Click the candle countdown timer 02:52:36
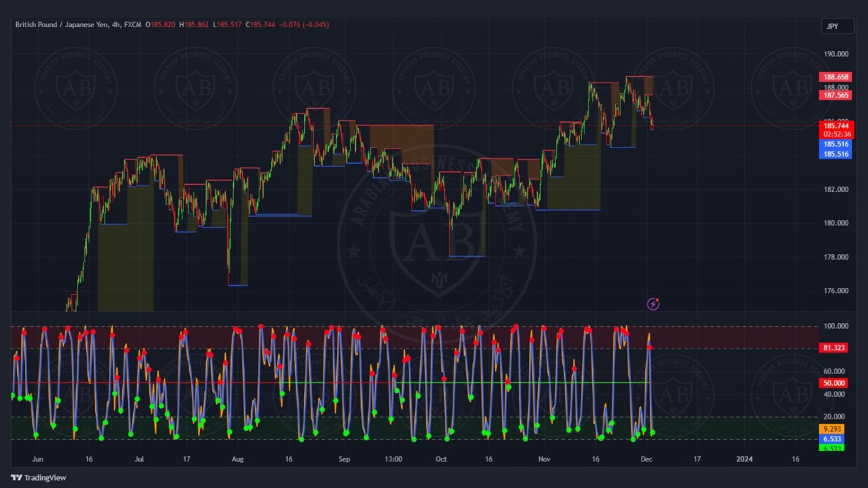 (x=836, y=134)
